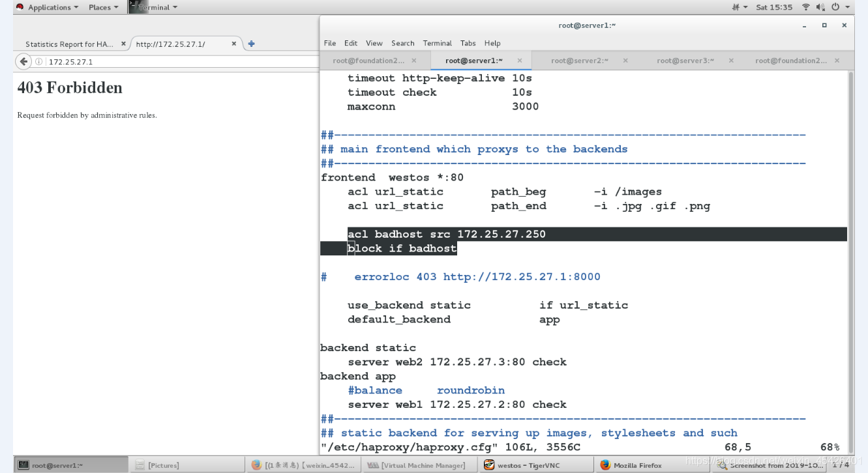Click the 'acl badhost src 172.25.27.250' line
This screenshot has width=868, height=473.
point(447,234)
